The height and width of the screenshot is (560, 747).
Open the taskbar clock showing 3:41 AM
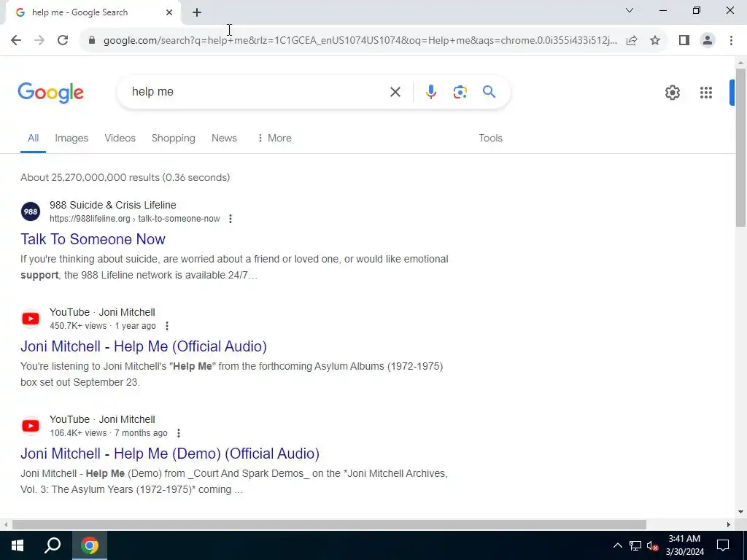pos(684,545)
